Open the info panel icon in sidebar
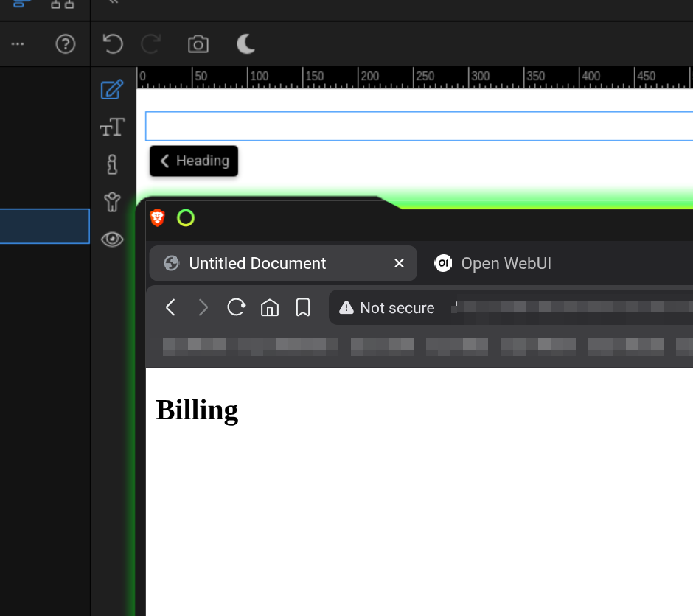This screenshot has width=693, height=616. coord(112,164)
